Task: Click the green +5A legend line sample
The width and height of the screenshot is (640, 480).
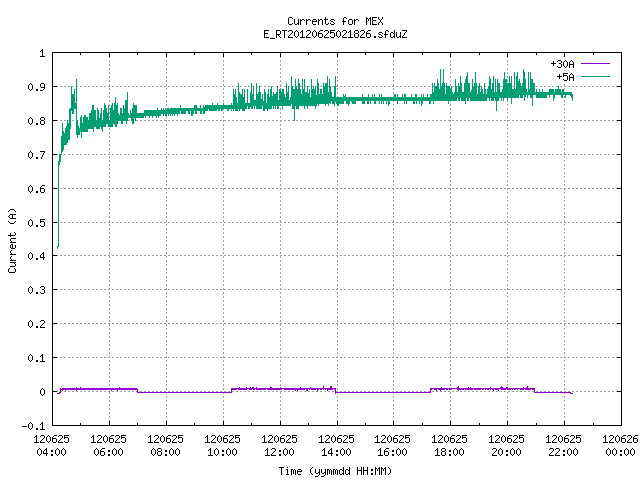Action: tap(595, 76)
